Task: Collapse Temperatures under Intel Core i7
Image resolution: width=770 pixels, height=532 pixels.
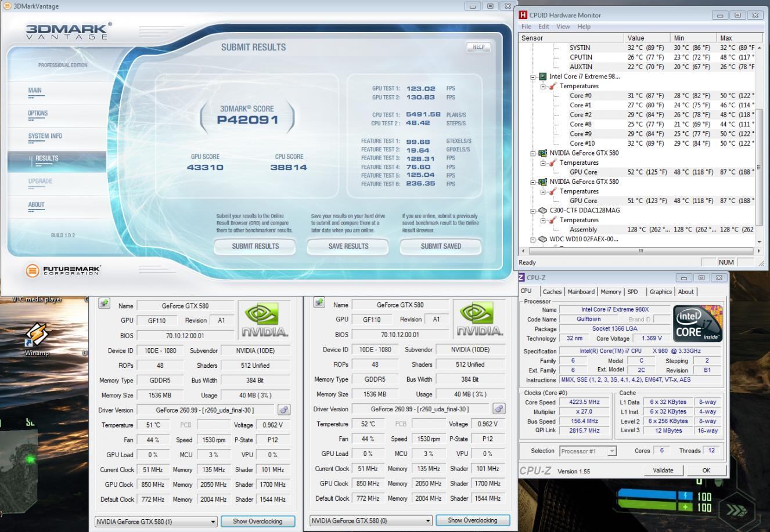Action: 543,86
